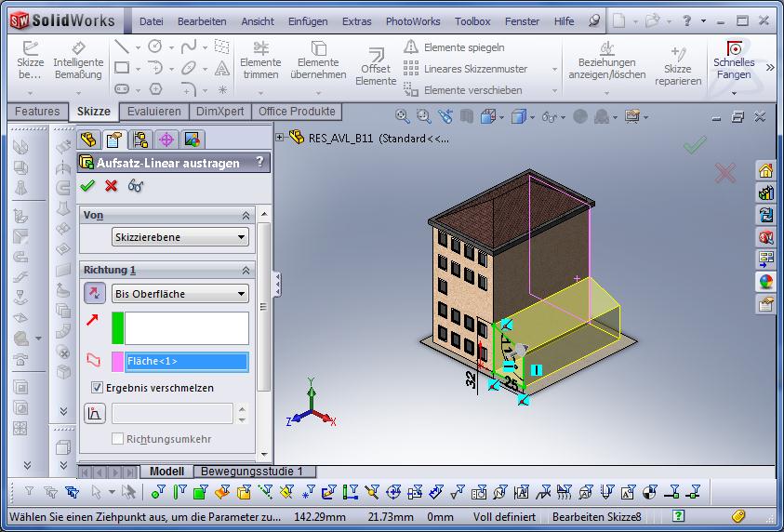The width and height of the screenshot is (784, 532).
Task: Collapse the Von section
Action: (x=246, y=215)
